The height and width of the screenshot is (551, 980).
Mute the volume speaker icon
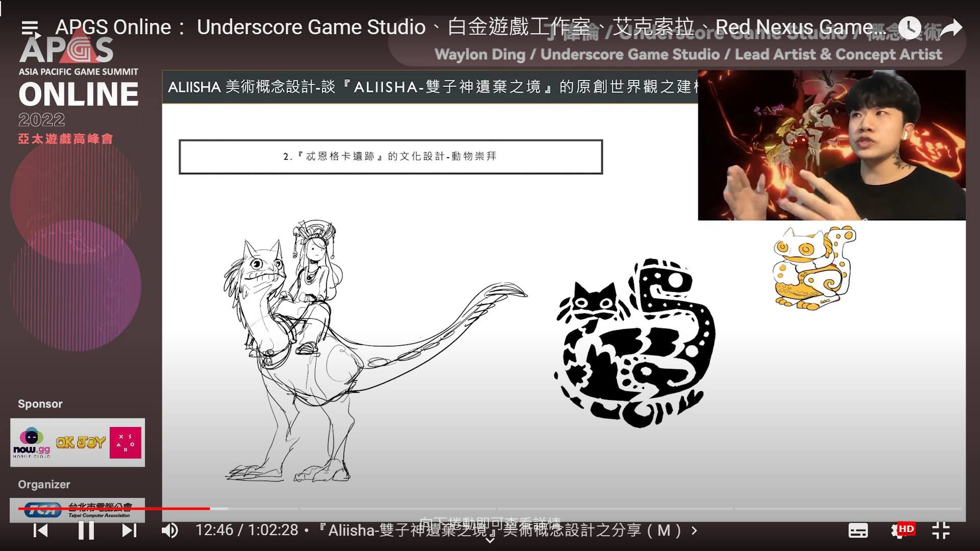(x=170, y=531)
